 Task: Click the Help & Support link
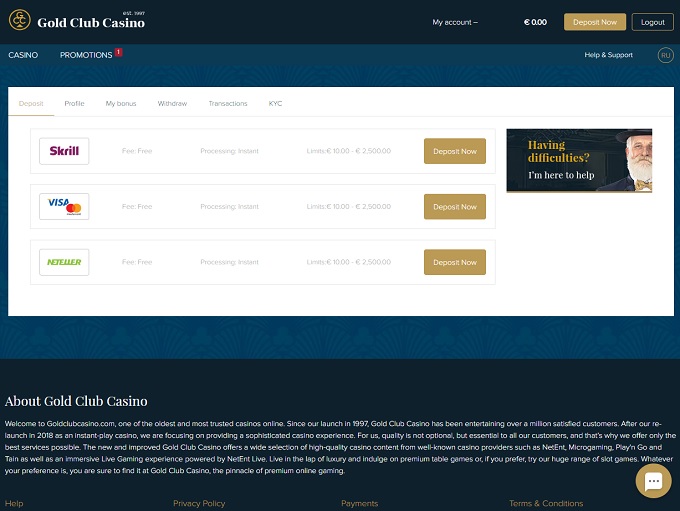tap(608, 55)
